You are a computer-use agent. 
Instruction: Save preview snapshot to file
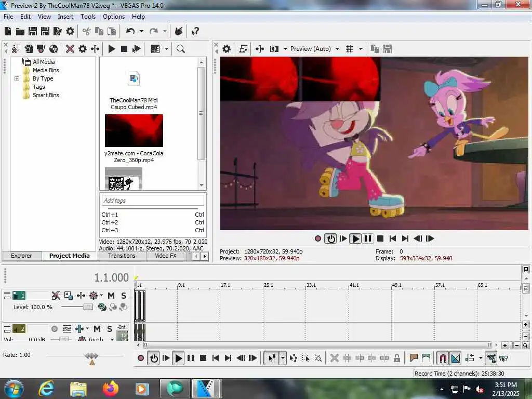click(x=388, y=49)
